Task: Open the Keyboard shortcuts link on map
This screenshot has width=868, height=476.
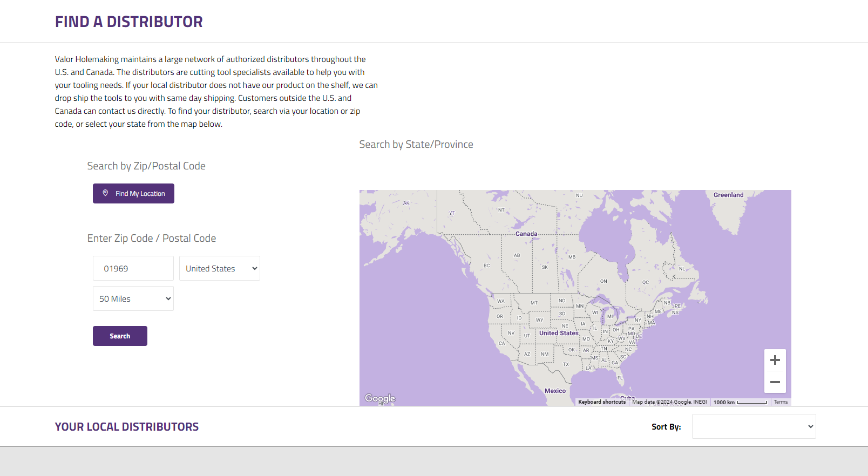Action: (602, 402)
